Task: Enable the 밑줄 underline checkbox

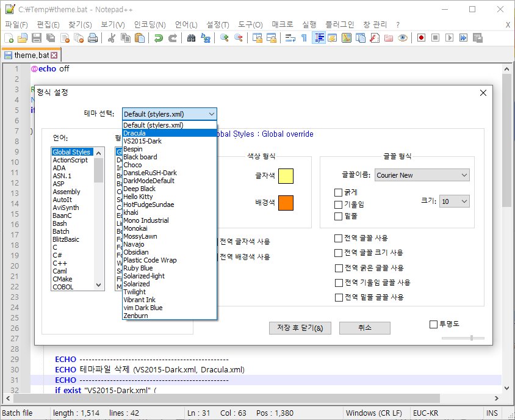Action: (x=338, y=216)
